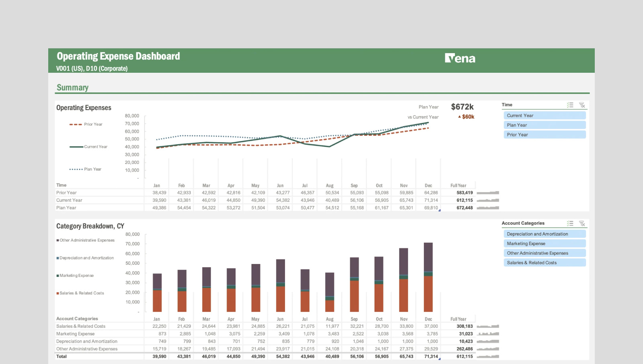This screenshot has width=643, height=364.
Task: Clear the Time slicer filter icon
Action: 582,105
